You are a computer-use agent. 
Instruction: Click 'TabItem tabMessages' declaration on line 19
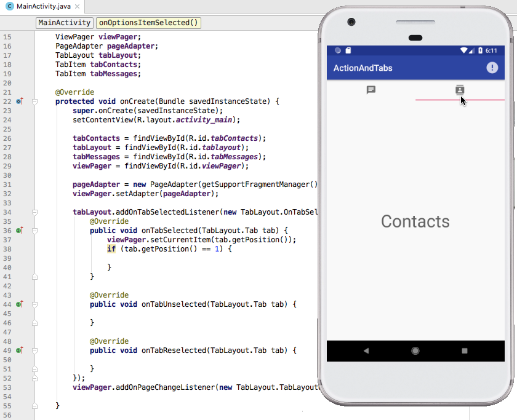pyautogui.click(x=98, y=73)
